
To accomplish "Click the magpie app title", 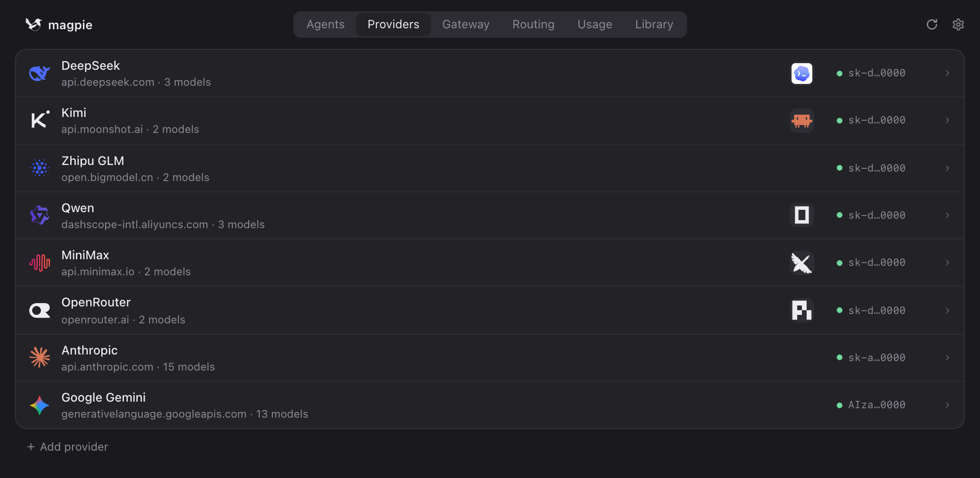I will coord(70,25).
